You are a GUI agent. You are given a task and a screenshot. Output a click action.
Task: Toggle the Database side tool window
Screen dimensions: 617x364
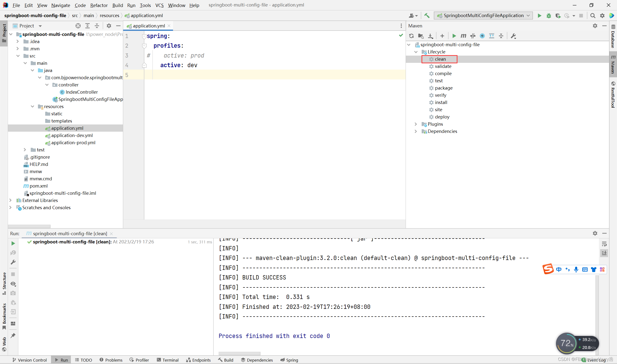613,36
